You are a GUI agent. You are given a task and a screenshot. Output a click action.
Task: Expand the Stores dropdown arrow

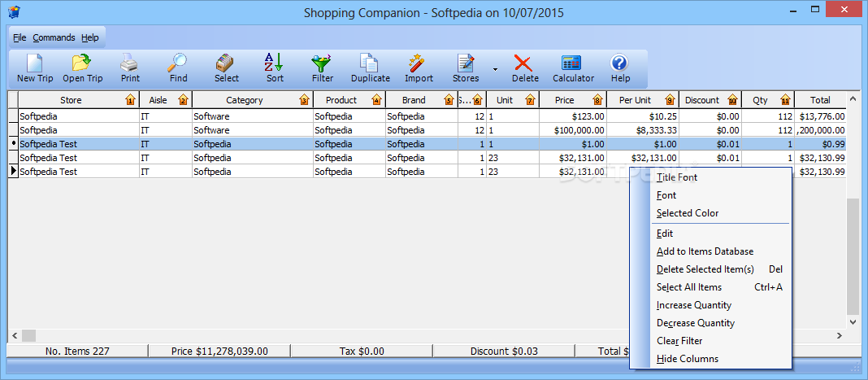point(496,69)
